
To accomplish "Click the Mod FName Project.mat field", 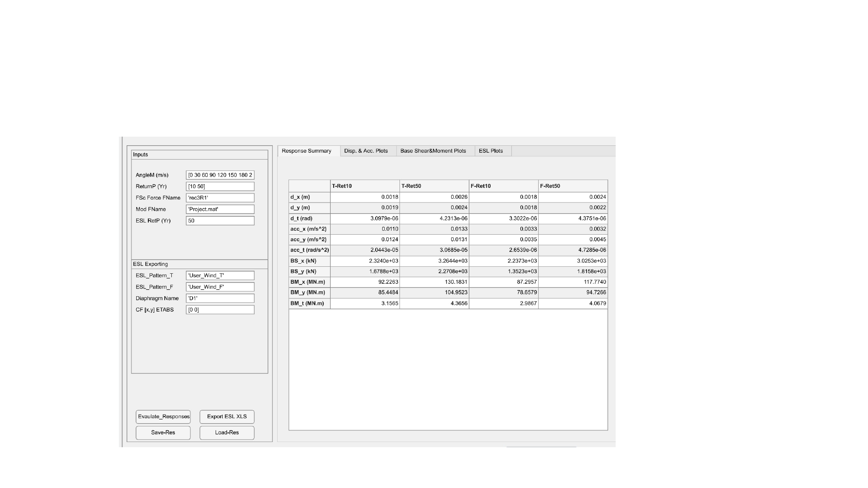I will click(220, 209).
